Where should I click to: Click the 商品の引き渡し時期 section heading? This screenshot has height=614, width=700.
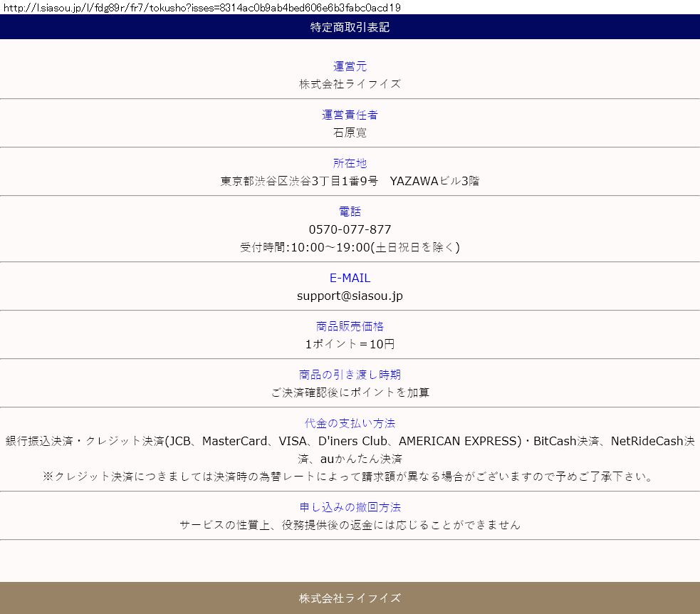click(x=350, y=375)
